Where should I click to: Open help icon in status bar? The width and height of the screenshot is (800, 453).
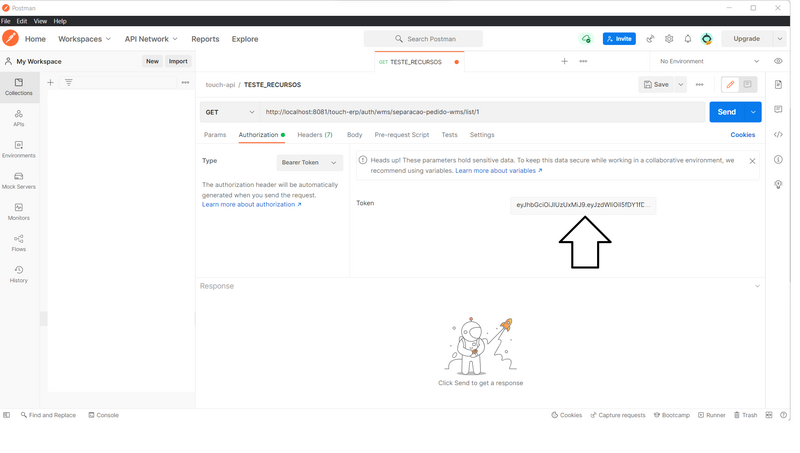tap(783, 415)
